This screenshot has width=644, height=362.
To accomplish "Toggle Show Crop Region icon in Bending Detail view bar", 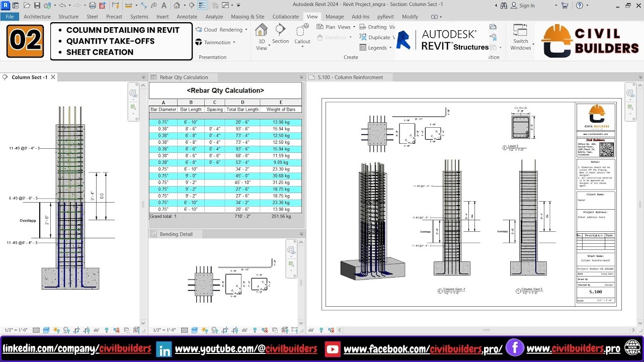I will pyautogui.click(x=234, y=330).
